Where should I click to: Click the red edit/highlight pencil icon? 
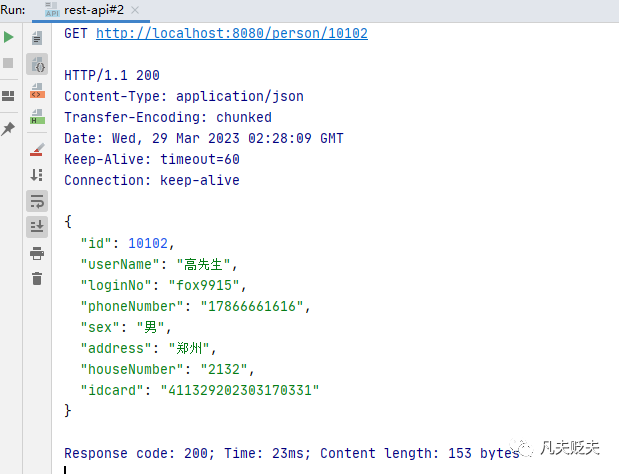coord(37,150)
